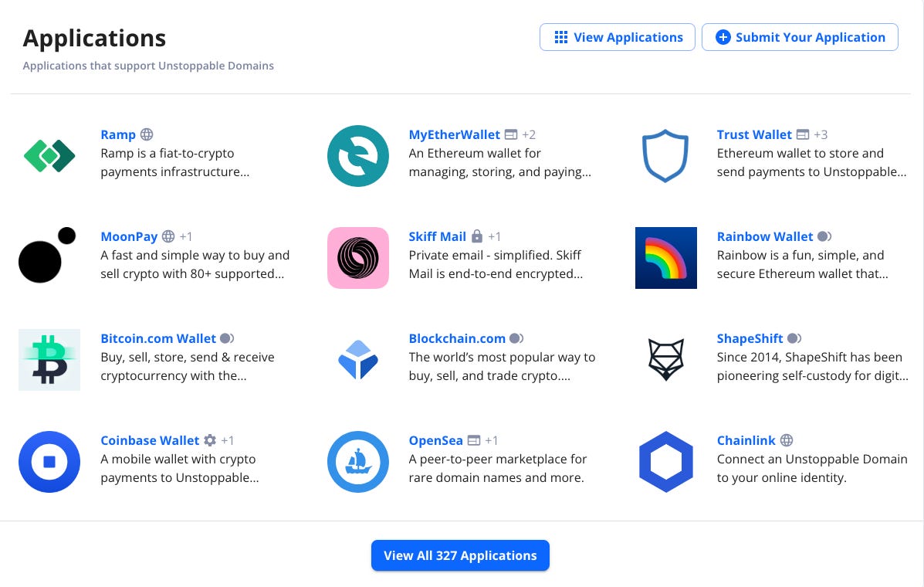The width and height of the screenshot is (924, 587).
Task: Open the Rainbow Wallet link
Action: (765, 236)
